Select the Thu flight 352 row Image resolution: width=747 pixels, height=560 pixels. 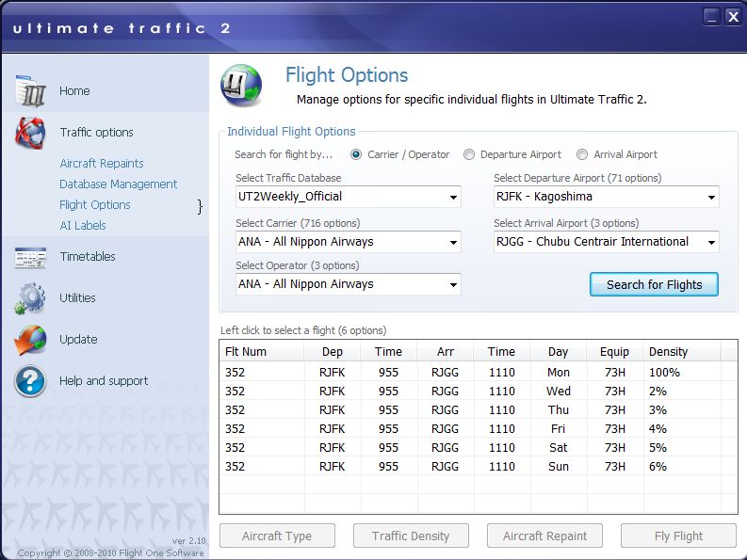(479, 410)
